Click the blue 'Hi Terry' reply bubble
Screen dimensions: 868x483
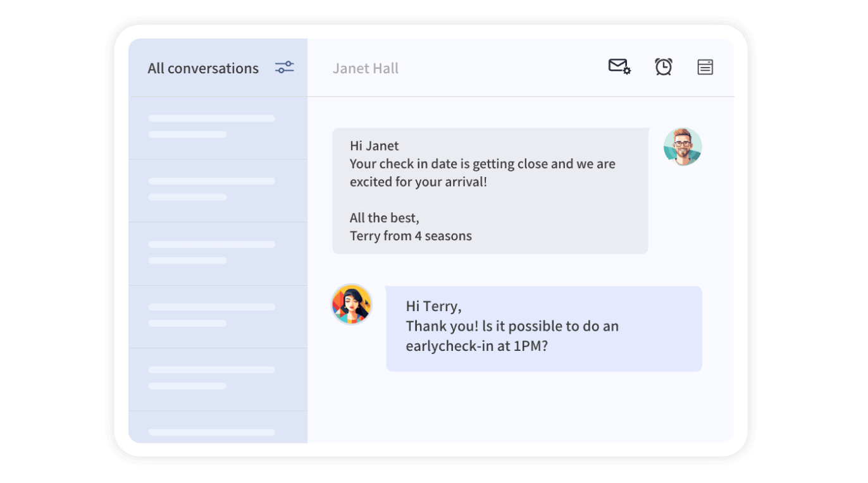point(544,329)
